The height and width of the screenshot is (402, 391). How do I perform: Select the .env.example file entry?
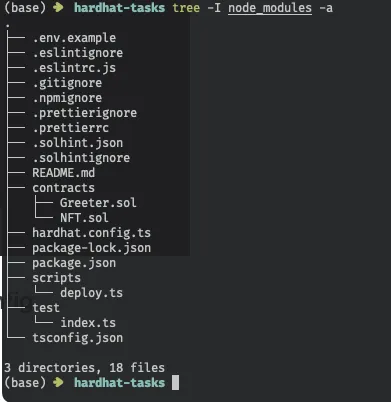pyautogui.click(x=74, y=38)
